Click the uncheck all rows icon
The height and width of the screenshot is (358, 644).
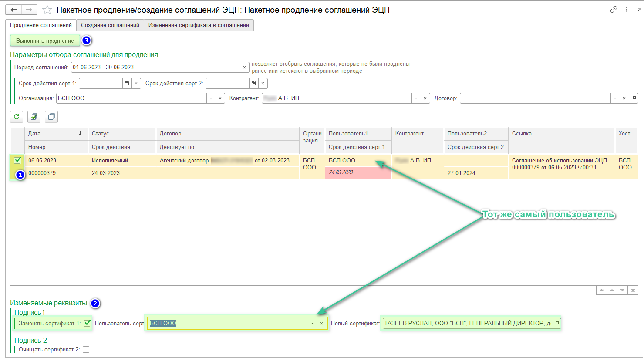[x=51, y=117]
